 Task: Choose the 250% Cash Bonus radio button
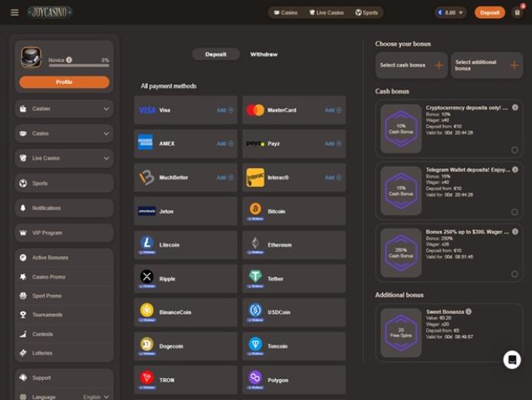tap(515, 274)
